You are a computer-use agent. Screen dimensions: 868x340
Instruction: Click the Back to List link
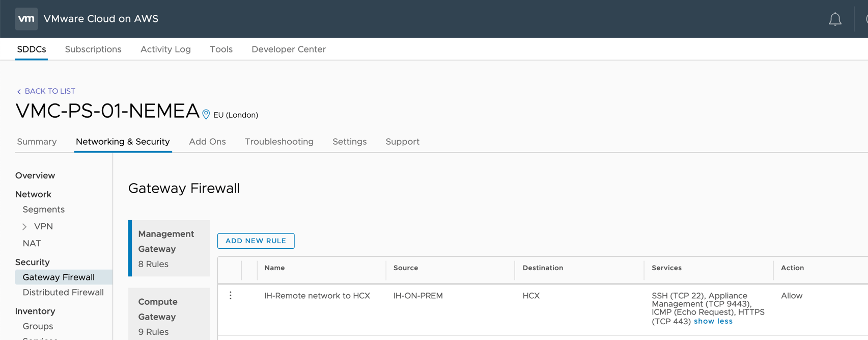click(x=46, y=91)
